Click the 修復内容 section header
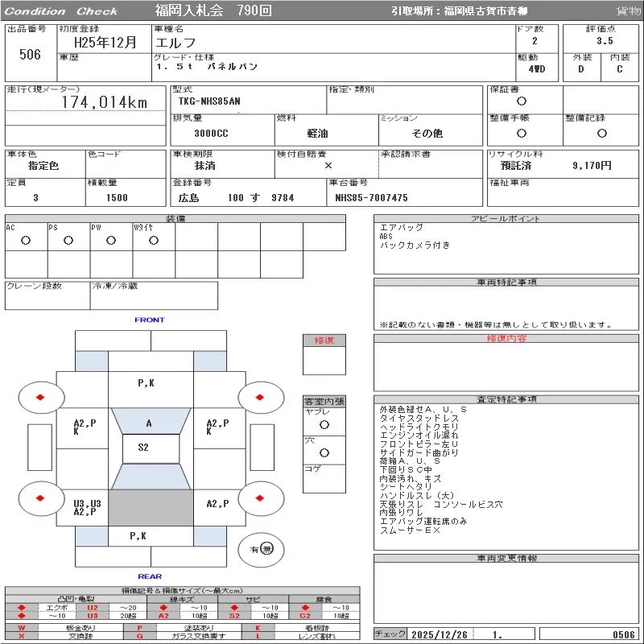The width and height of the screenshot is (644, 644). click(x=506, y=339)
